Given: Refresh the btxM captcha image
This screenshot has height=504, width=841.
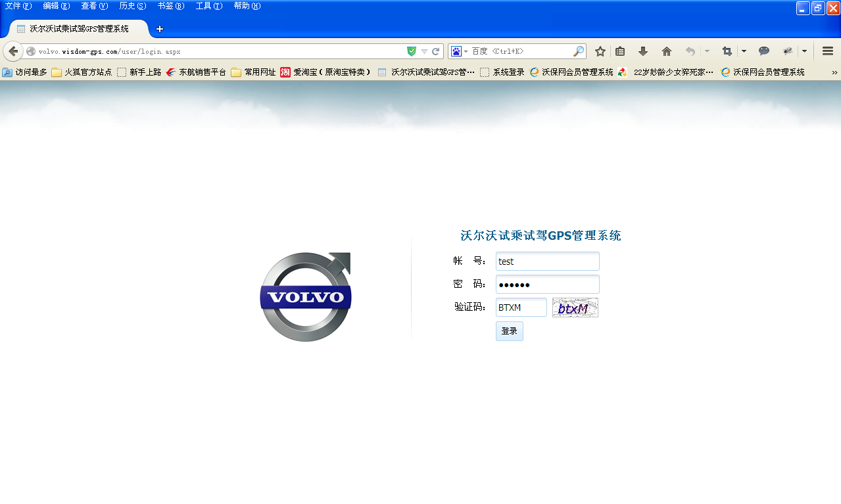Looking at the screenshot, I should (575, 308).
